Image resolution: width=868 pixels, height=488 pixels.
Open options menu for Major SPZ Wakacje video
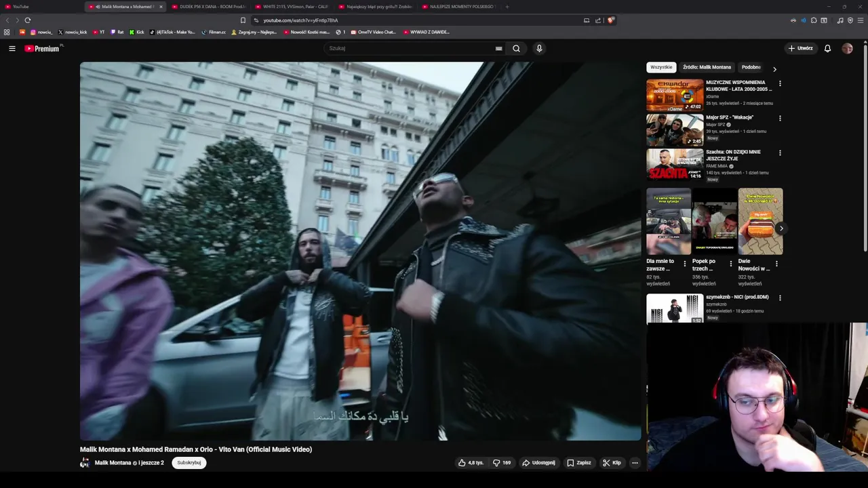780,118
